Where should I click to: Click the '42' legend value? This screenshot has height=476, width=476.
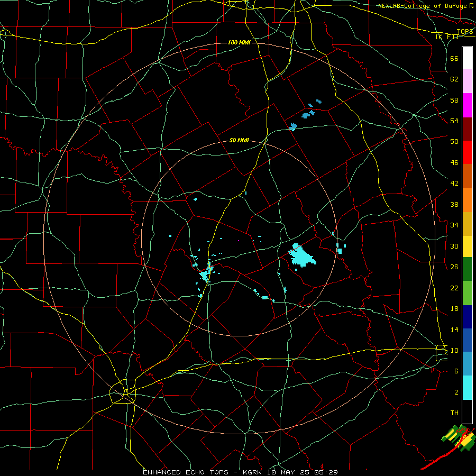coord(454,184)
